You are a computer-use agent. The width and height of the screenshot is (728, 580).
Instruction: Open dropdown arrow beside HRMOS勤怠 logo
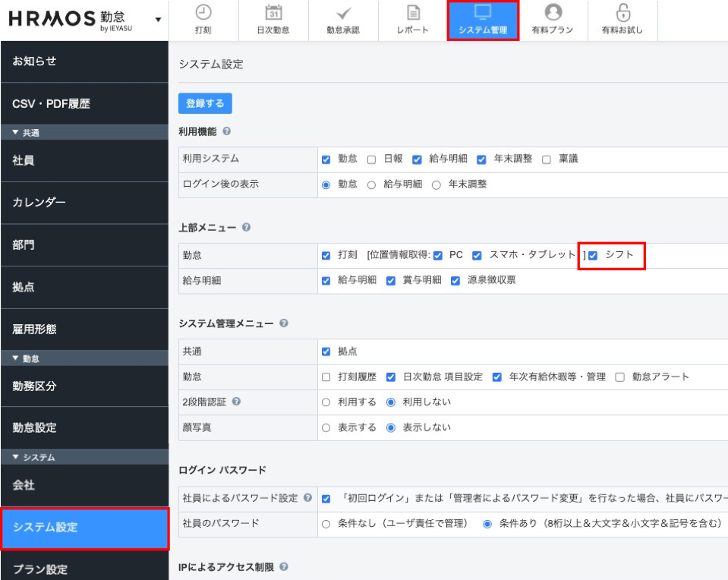(x=158, y=20)
